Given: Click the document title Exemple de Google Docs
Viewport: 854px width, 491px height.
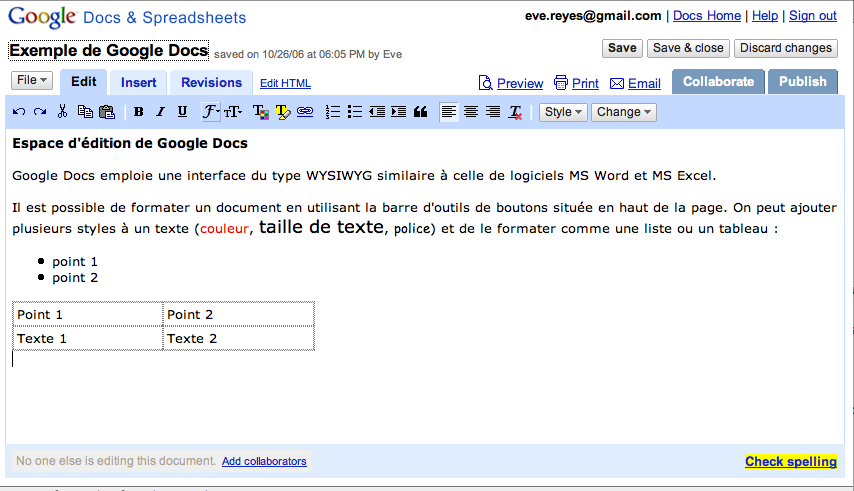Looking at the screenshot, I should click(x=109, y=50).
